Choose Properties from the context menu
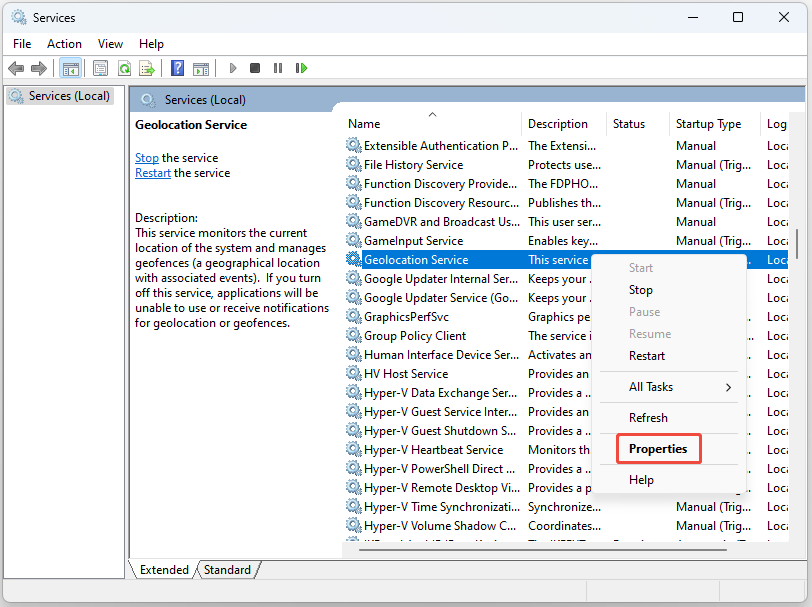812x607 pixels. click(x=658, y=449)
